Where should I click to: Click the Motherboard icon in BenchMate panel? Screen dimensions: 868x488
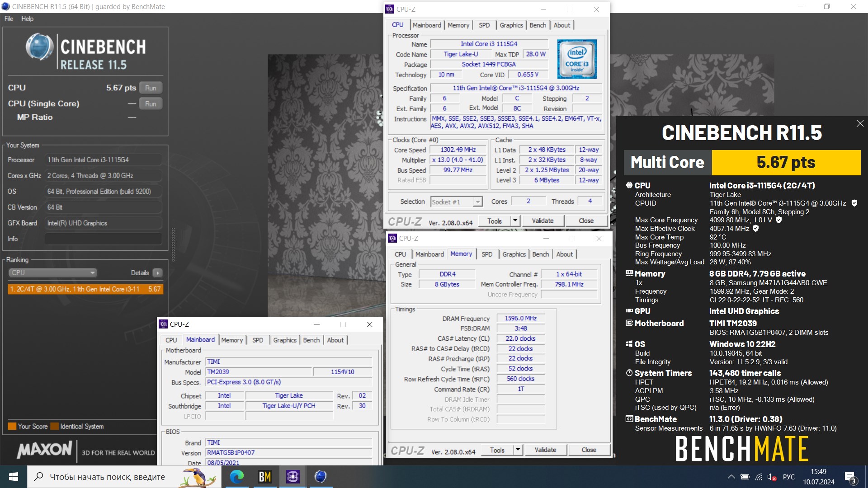pos(629,323)
